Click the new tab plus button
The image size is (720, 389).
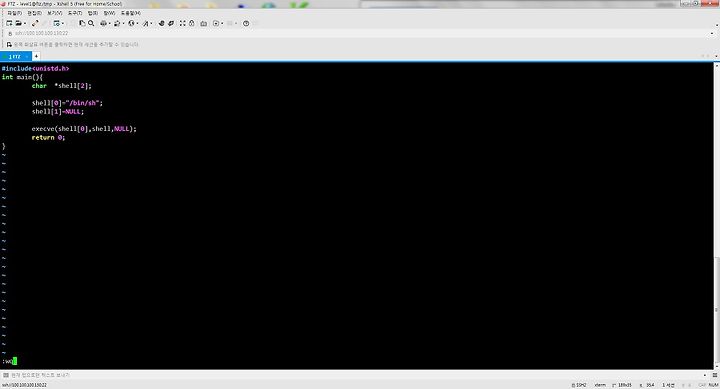point(36,56)
